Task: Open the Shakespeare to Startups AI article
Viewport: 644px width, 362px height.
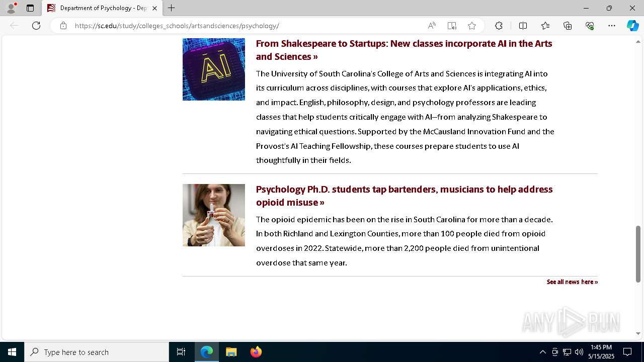Action: (x=404, y=50)
